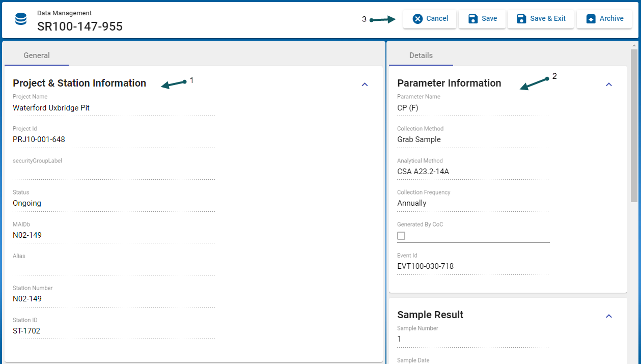The height and width of the screenshot is (364, 641).
Task: Click the floppy disk icon on Save & Exit
Action: (521, 19)
